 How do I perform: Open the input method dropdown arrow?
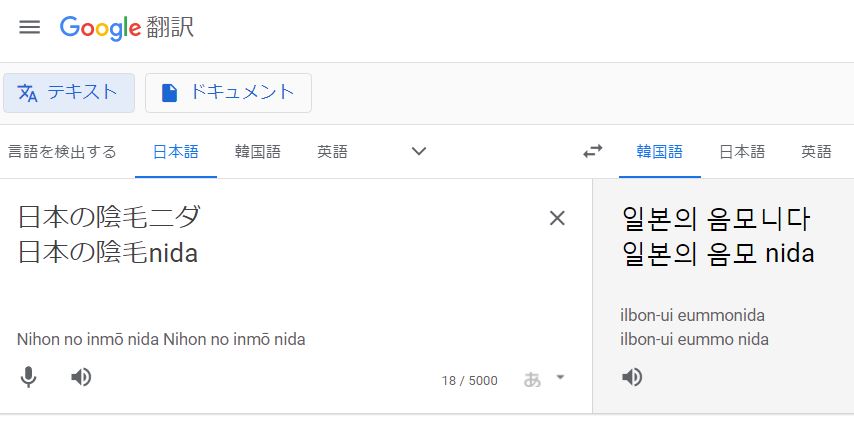click(560, 377)
